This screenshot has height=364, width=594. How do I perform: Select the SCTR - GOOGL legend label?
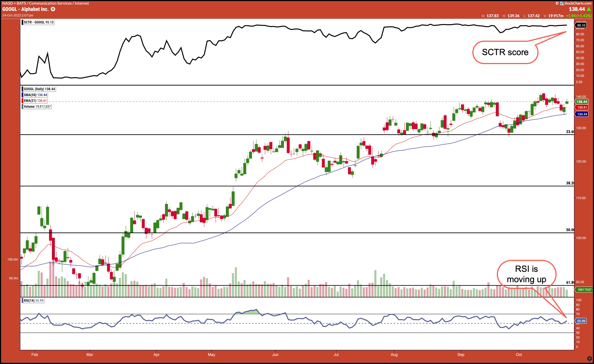click(39, 22)
